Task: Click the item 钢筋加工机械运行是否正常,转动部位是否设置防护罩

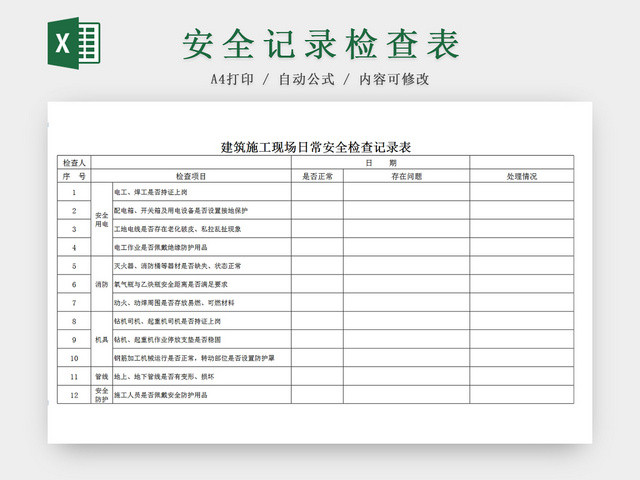Action: pos(194,358)
